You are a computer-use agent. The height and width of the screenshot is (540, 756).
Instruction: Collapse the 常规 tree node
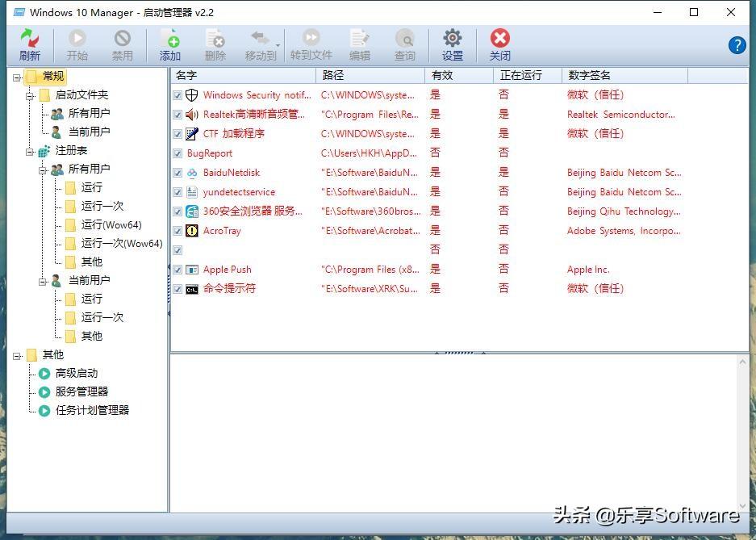point(17,77)
